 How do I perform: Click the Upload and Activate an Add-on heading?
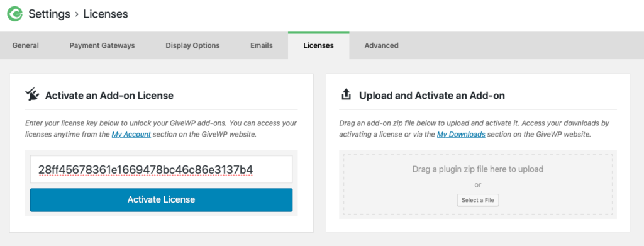(432, 96)
